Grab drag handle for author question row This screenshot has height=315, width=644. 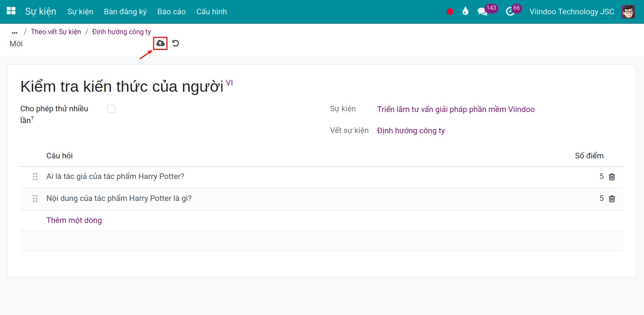pyautogui.click(x=35, y=177)
